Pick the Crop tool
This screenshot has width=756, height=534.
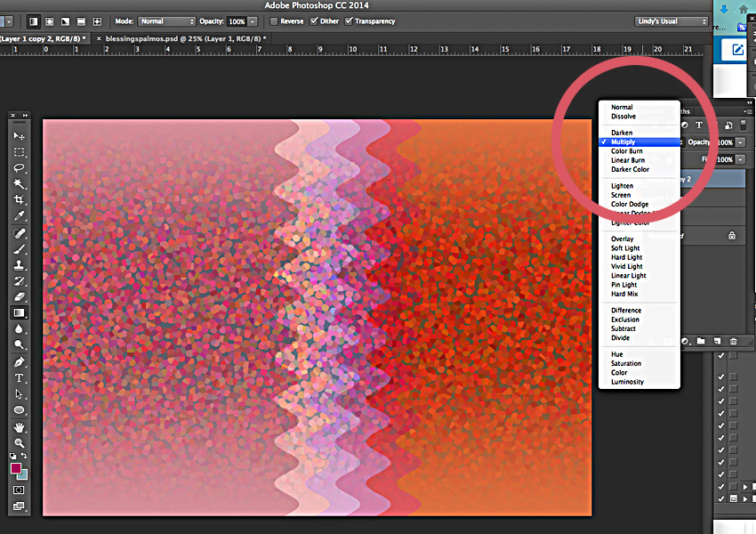(20, 200)
